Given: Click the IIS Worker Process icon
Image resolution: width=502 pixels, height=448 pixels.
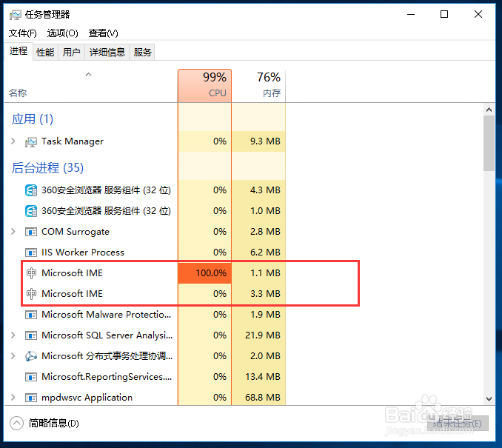Looking at the screenshot, I should click(x=31, y=253).
